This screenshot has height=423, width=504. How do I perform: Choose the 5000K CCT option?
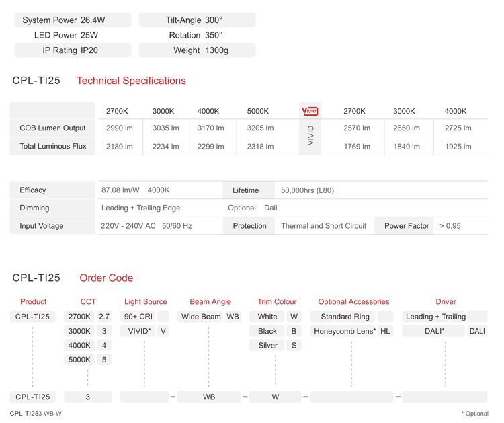[79, 360]
